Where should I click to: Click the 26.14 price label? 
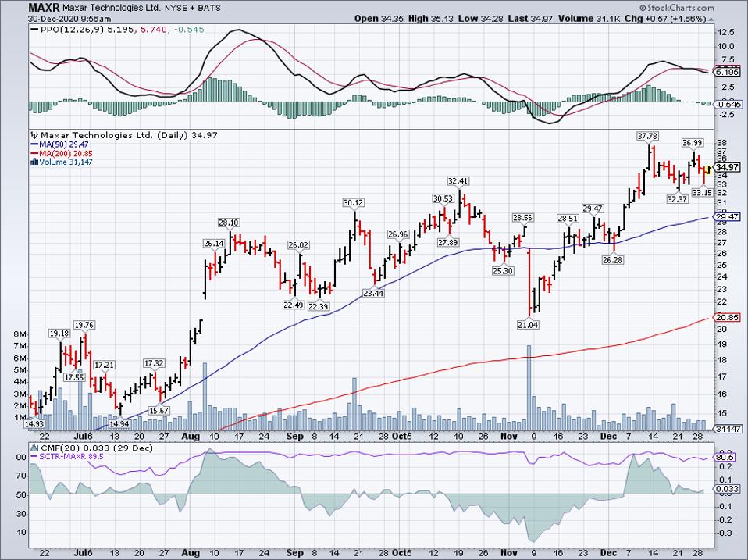[214, 243]
